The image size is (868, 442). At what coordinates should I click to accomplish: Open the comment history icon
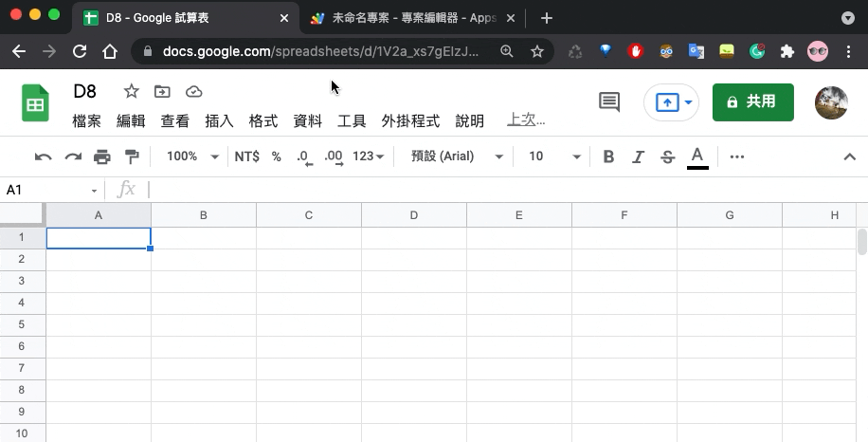pyautogui.click(x=609, y=102)
